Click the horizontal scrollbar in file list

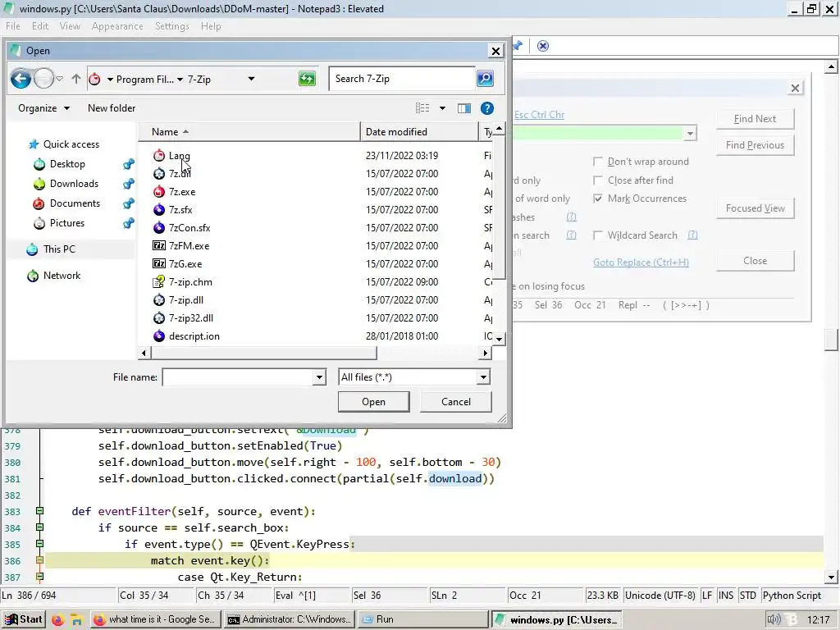point(265,353)
